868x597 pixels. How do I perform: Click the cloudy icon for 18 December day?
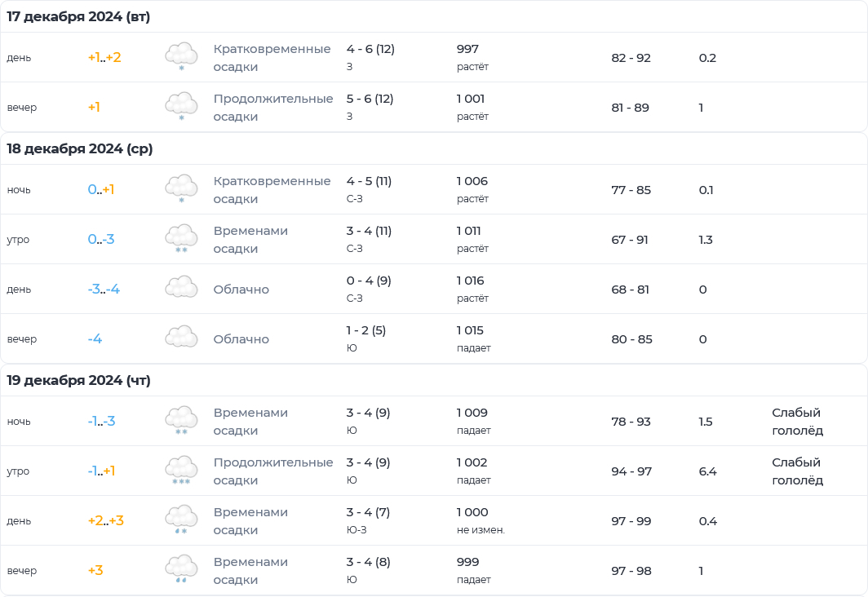click(x=181, y=289)
